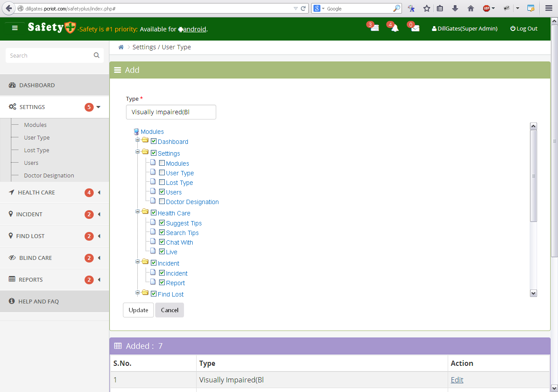Click the Add panel list icon
The image size is (558, 392).
118,70
